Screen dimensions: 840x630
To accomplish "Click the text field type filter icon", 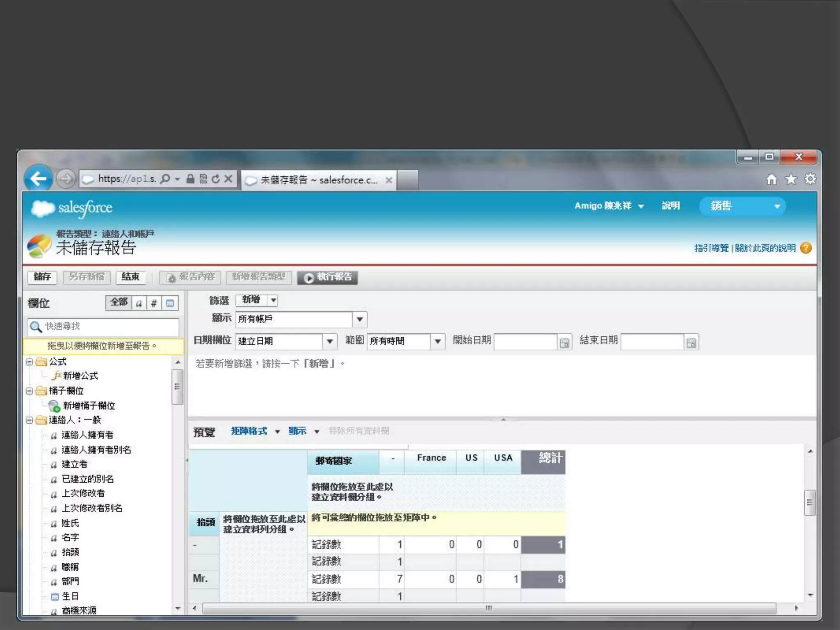I will tap(139, 303).
